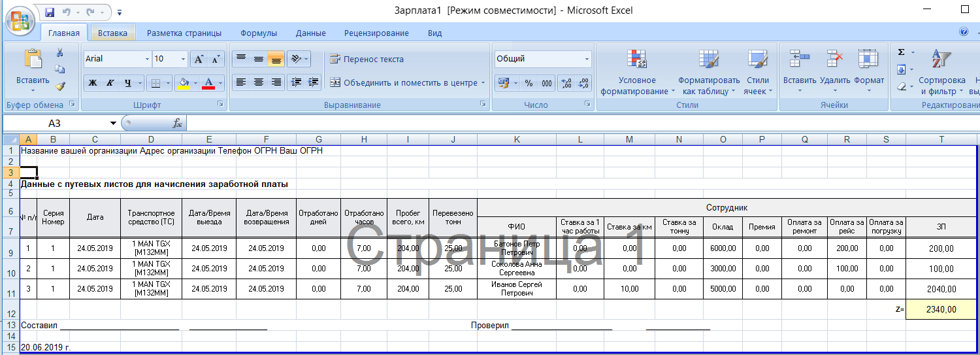Open merge and center dropdown arrow
Image resolution: width=980 pixels, height=355 pixels.
[x=483, y=83]
